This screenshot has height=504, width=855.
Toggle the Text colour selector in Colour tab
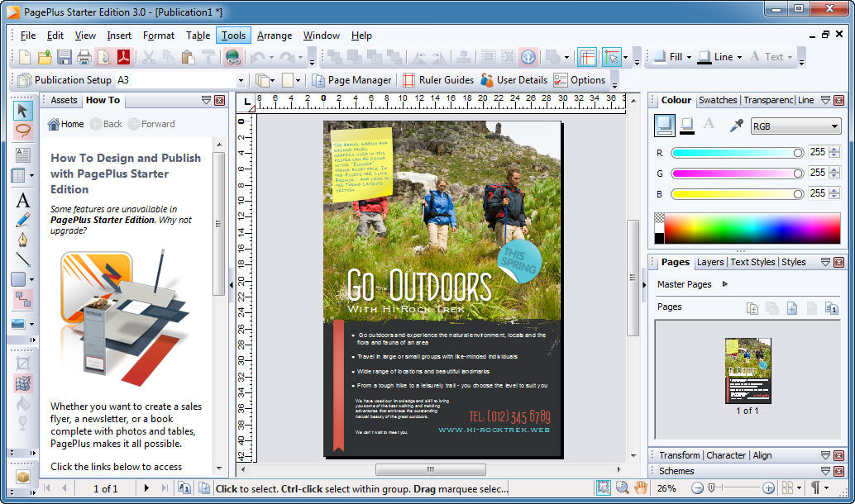[x=709, y=123]
